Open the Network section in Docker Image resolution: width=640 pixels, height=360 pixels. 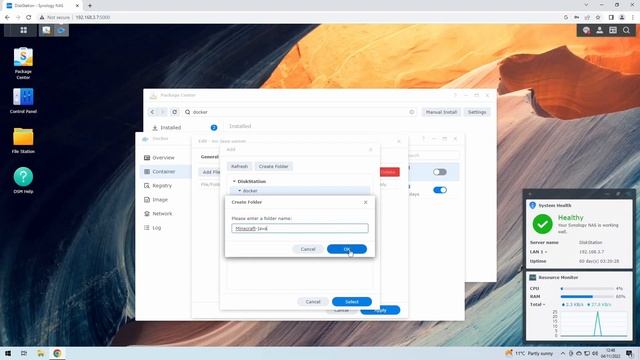click(163, 213)
